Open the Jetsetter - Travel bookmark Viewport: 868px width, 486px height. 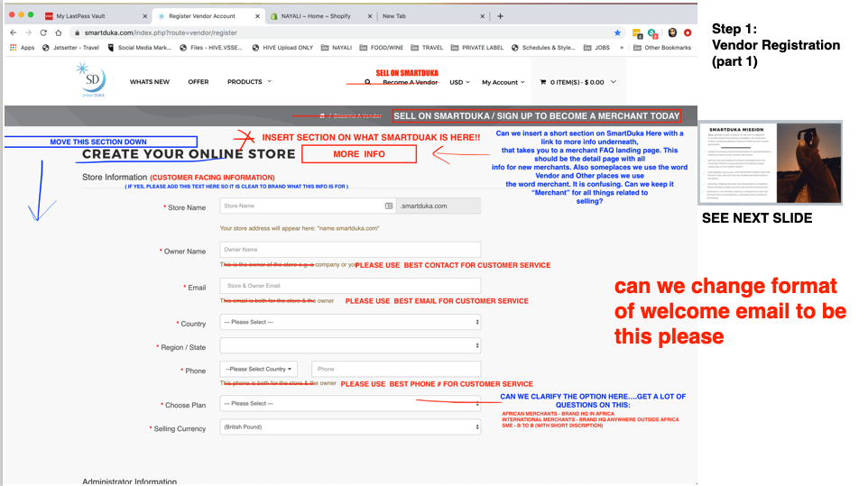(71, 48)
